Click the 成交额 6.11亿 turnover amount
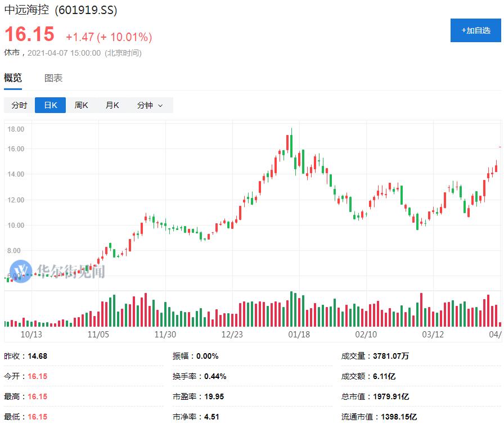 [384, 376]
